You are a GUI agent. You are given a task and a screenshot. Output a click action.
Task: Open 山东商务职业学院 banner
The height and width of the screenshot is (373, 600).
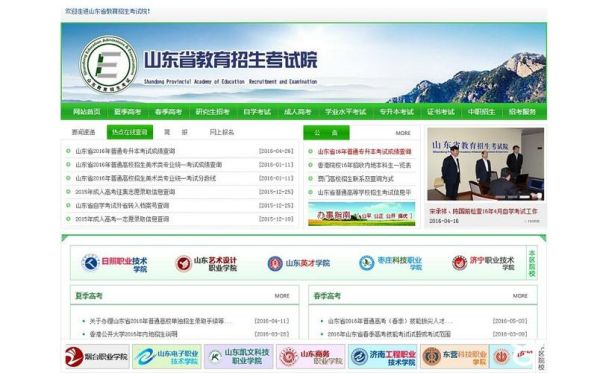[x=311, y=357]
